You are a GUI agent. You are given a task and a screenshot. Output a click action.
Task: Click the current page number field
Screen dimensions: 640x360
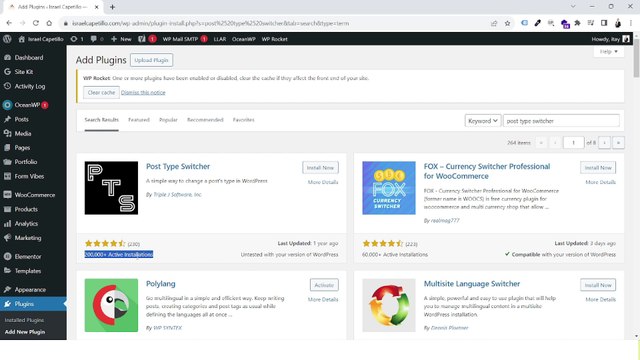pyautogui.click(x=573, y=142)
